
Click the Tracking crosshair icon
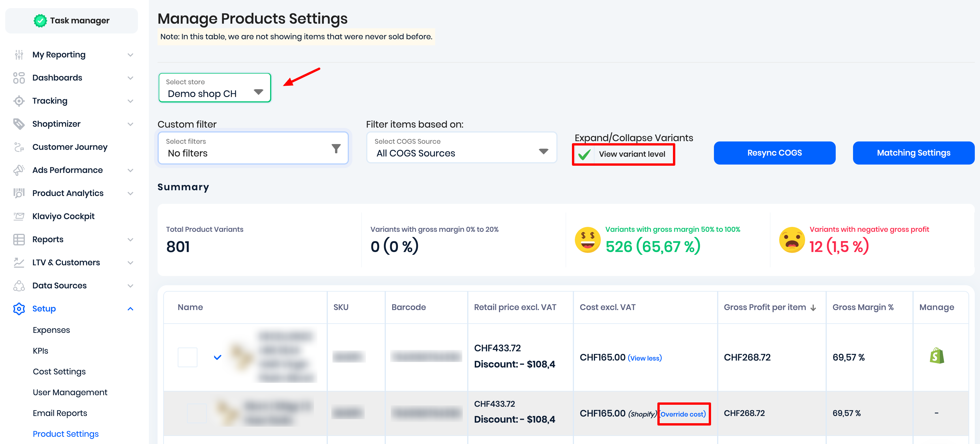tap(19, 101)
